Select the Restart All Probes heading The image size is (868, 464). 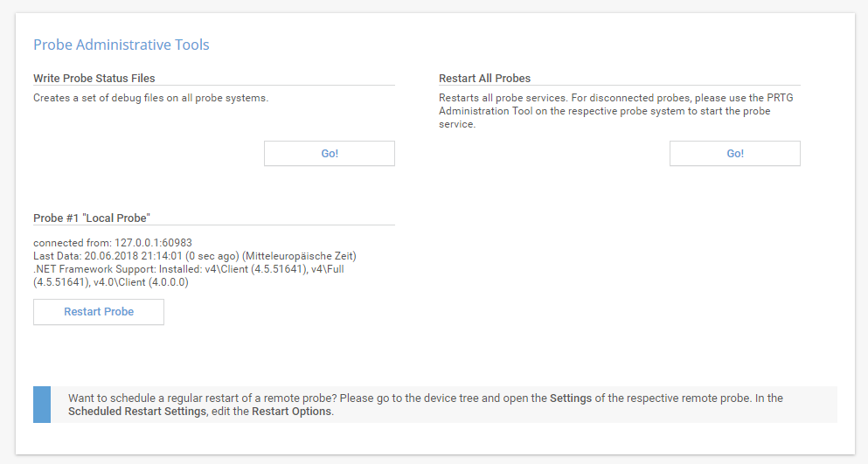484,78
